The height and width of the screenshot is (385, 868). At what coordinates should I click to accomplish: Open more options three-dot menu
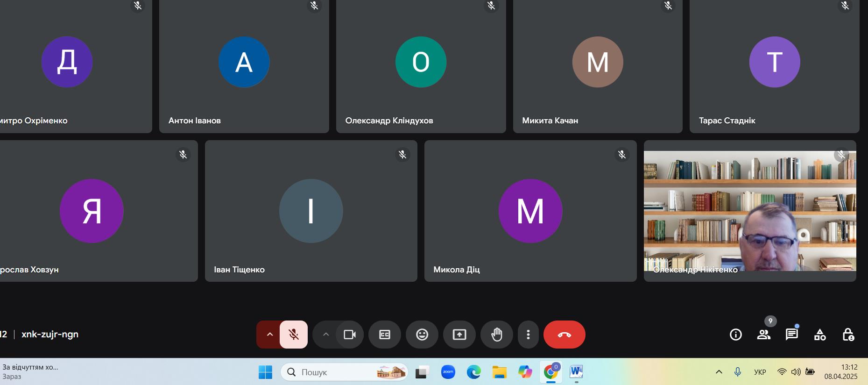click(x=528, y=335)
